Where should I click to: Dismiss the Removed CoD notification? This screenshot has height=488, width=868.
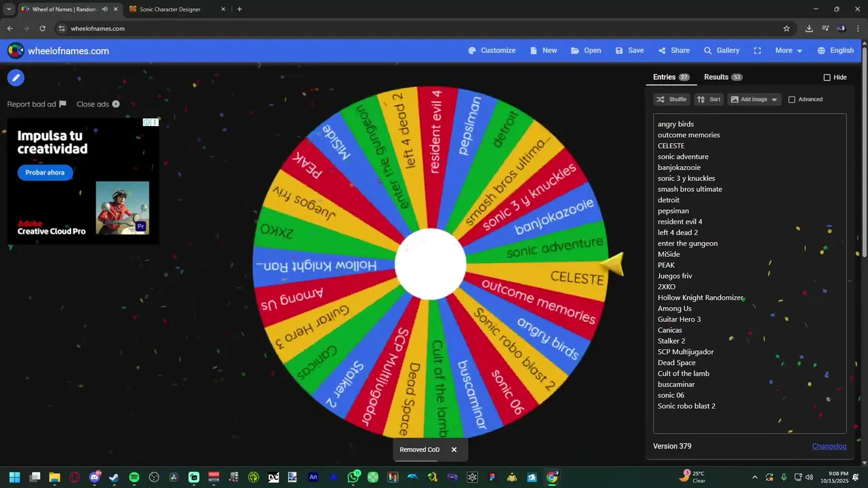[454, 449]
